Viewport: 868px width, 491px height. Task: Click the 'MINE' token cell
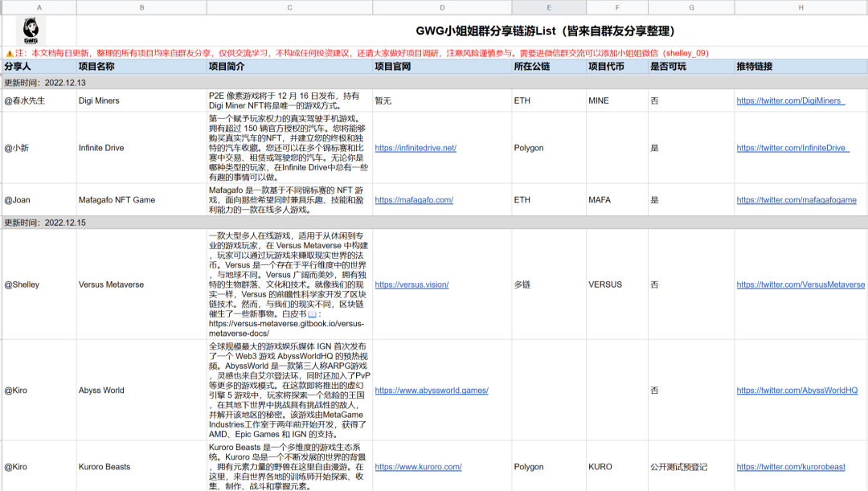click(617, 100)
